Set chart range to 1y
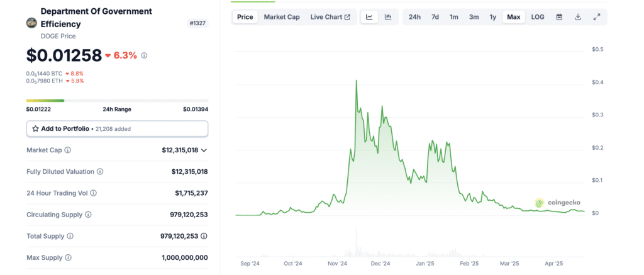This screenshot has width=644, height=275. (x=493, y=17)
